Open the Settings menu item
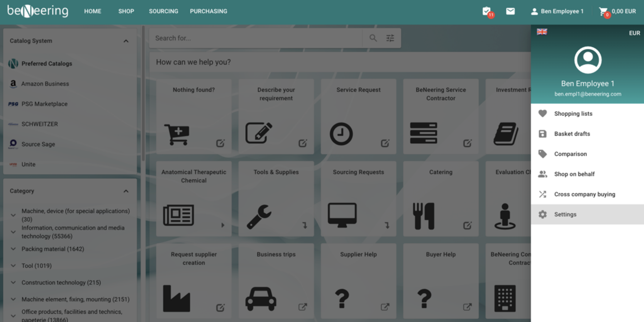 (565, 214)
